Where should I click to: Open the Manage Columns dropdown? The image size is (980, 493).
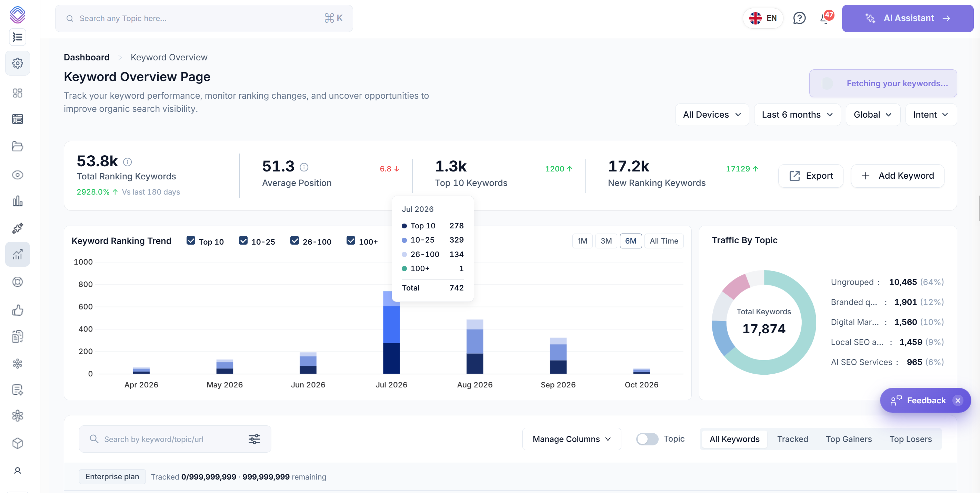coord(571,439)
